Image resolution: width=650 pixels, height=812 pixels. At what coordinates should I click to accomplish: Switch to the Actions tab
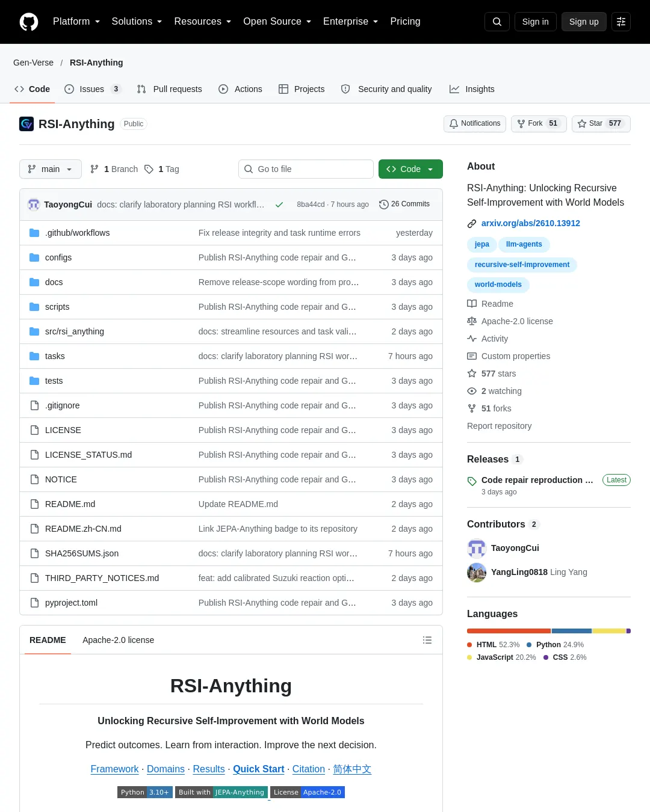(240, 89)
